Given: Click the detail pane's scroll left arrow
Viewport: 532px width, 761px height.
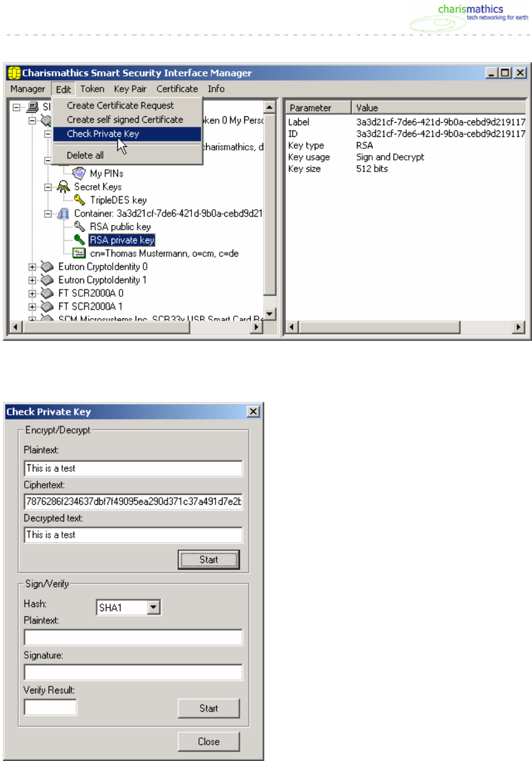Looking at the screenshot, I should pyautogui.click(x=291, y=327).
